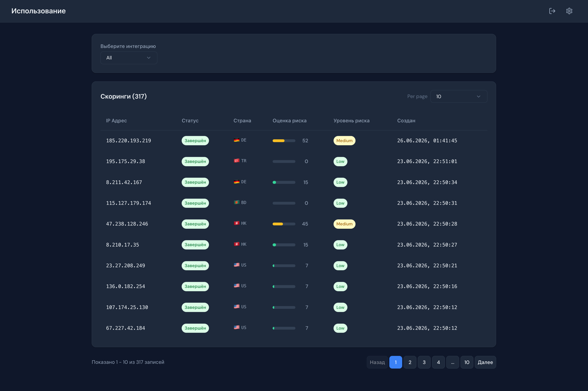
Task: Click Turkish flag in 195.175.29.38 row
Action: 237,161
